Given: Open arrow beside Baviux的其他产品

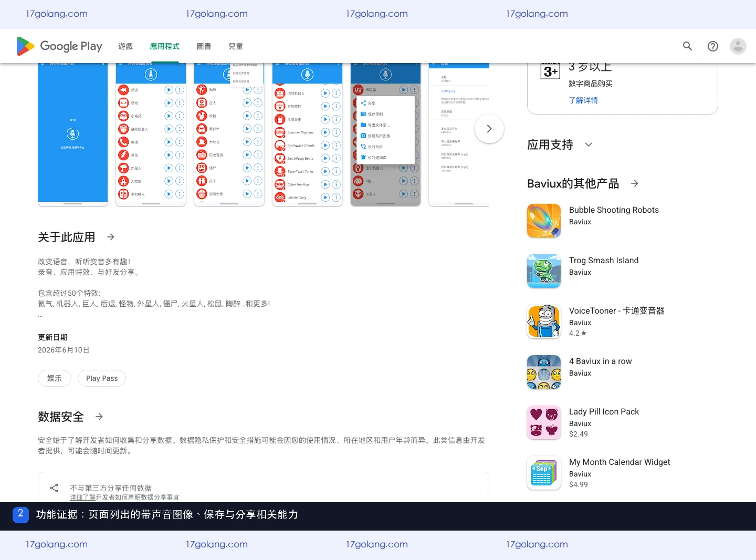Looking at the screenshot, I should point(635,183).
